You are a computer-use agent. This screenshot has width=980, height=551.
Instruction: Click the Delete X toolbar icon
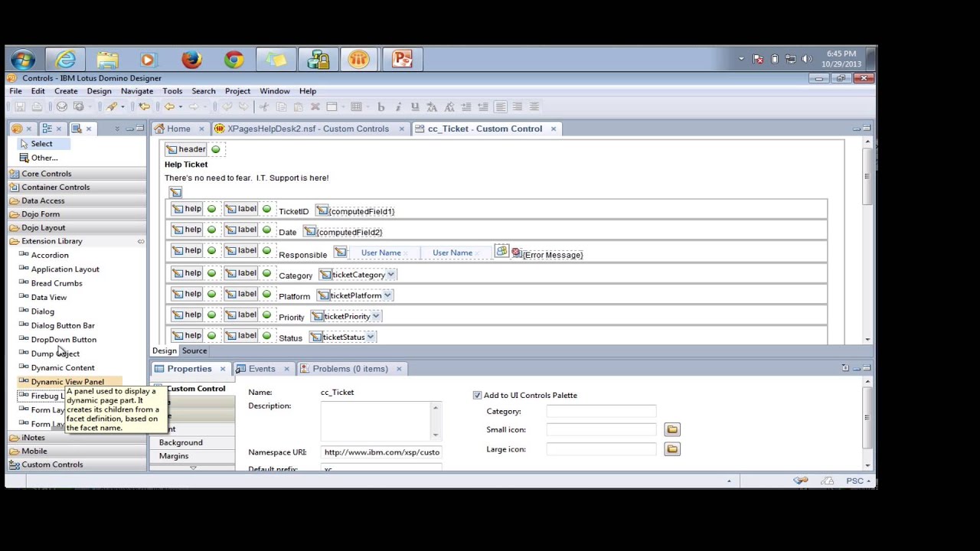click(315, 107)
